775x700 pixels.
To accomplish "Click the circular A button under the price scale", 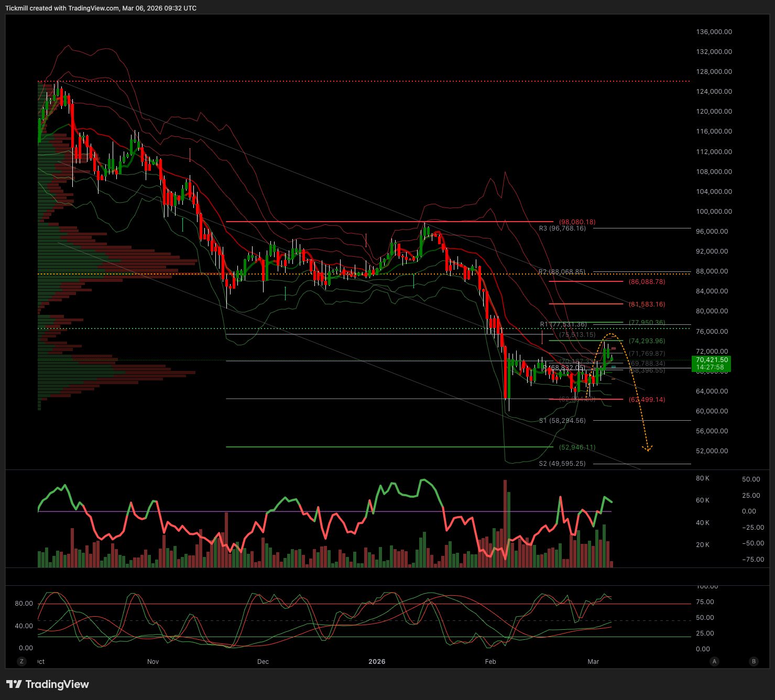I will click(714, 661).
